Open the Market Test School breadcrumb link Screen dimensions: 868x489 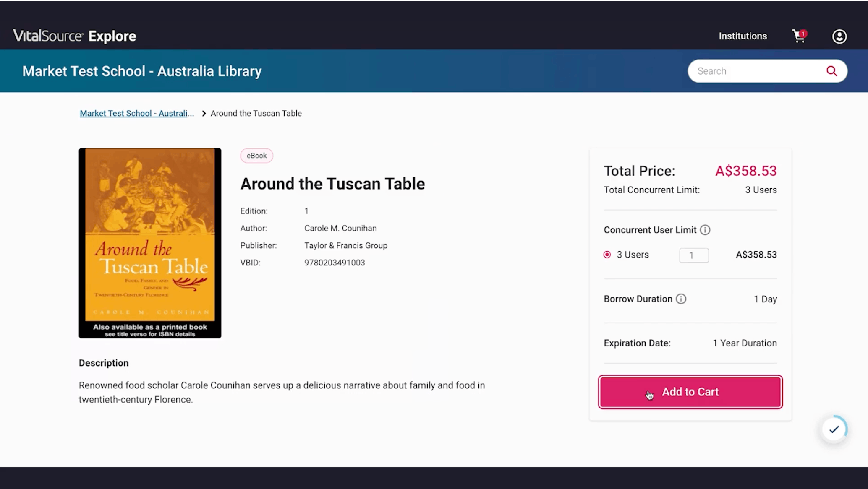click(x=137, y=113)
